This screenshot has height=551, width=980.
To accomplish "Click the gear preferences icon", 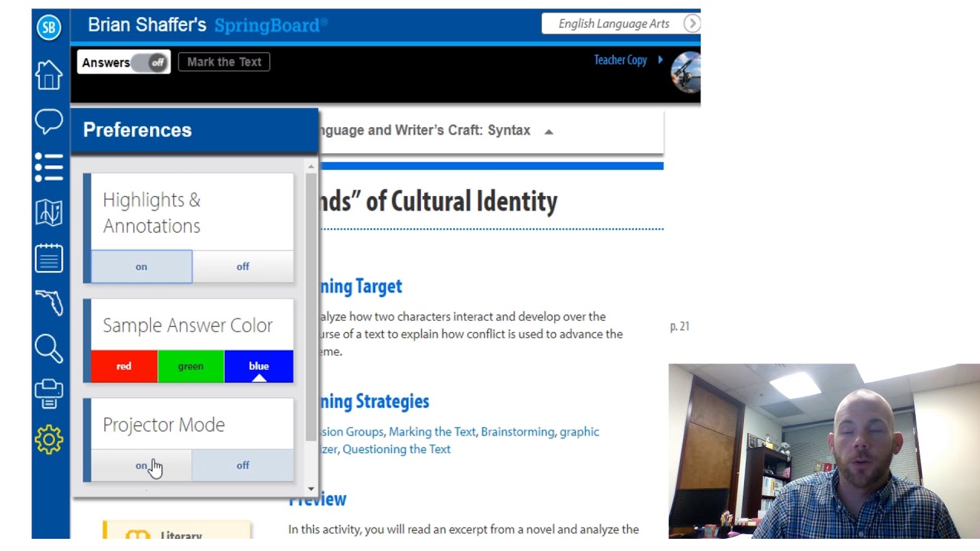I will coord(49,439).
